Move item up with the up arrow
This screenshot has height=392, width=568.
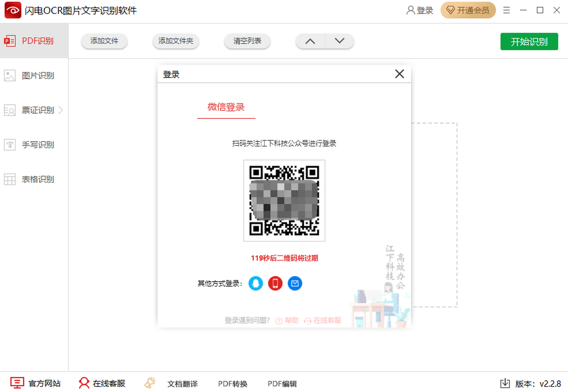click(310, 41)
